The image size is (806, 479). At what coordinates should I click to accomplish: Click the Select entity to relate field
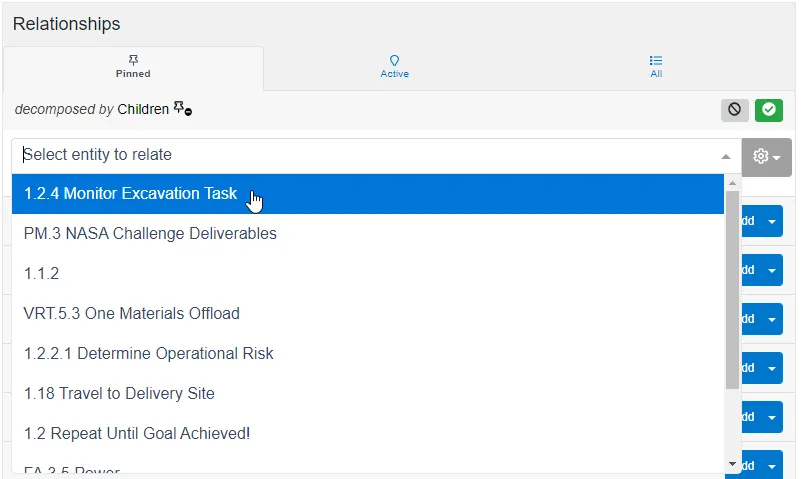(360, 155)
